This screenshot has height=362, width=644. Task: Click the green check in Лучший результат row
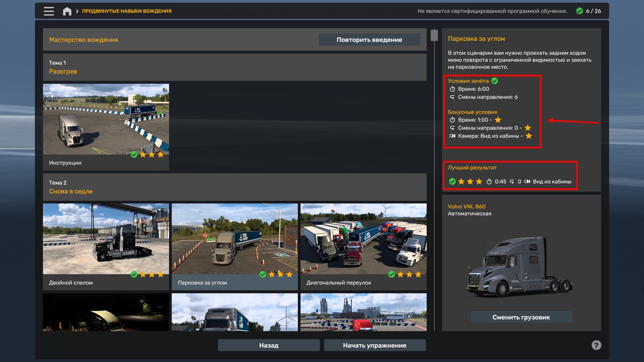click(x=452, y=181)
